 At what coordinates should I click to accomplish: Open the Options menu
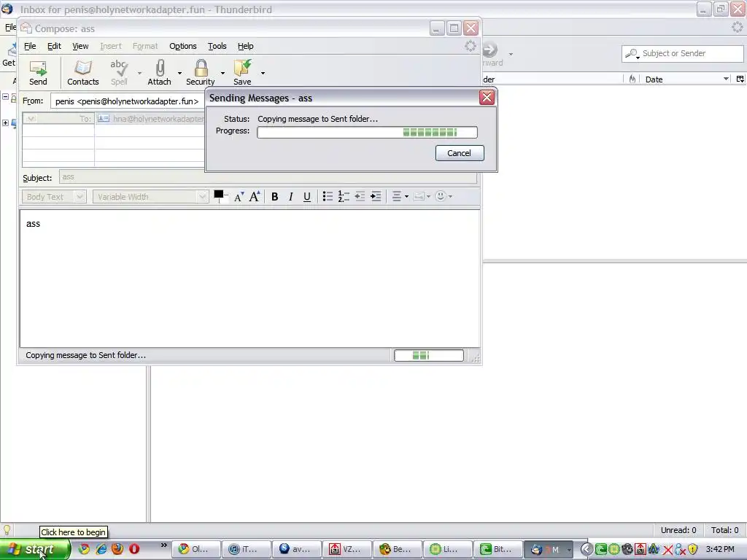coord(183,46)
